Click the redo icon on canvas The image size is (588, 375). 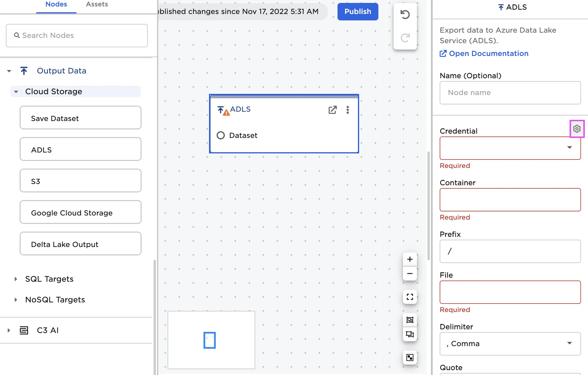point(405,37)
